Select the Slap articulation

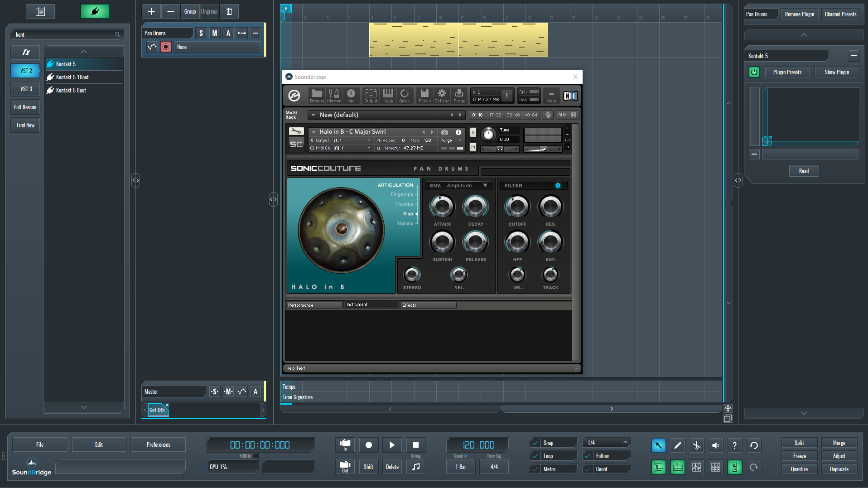pyautogui.click(x=408, y=214)
